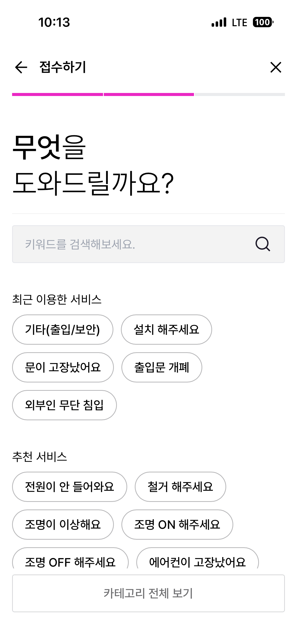
Task: Tap the back arrow icon
Action: (21, 67)
